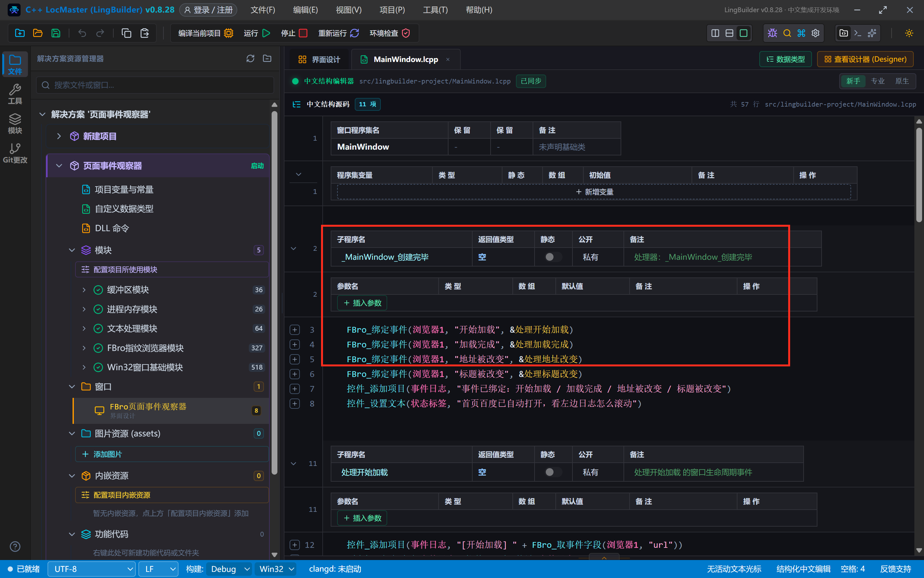Click the copy icon in toolbar

tap(126, 33)
